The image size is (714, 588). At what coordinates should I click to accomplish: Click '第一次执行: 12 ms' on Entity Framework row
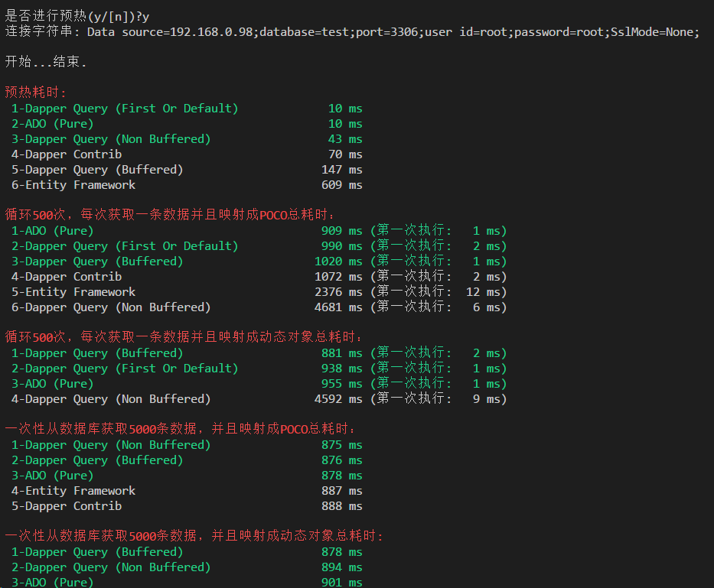[x=439, y=292]
